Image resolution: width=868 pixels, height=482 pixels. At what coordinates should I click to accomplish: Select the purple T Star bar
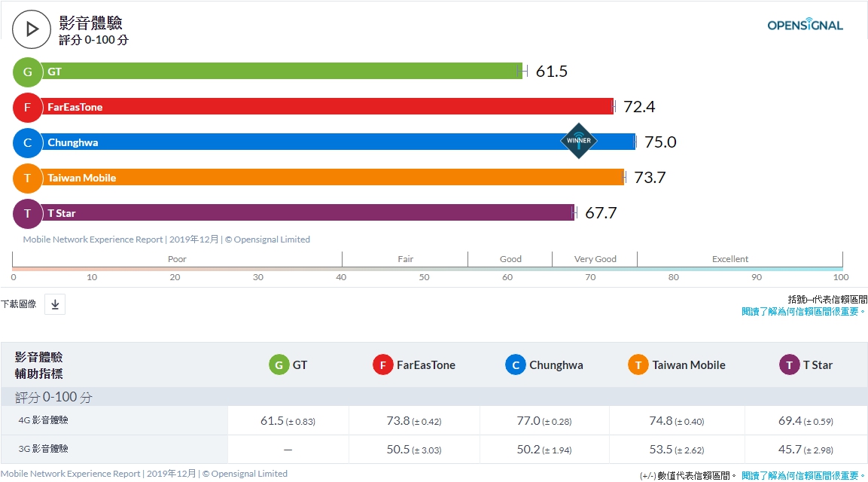[309, 212]
